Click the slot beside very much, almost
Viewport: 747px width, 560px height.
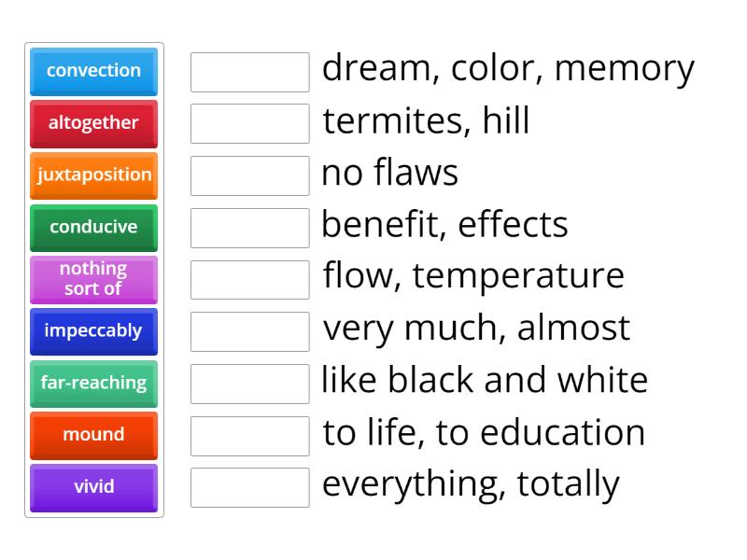click(248, 329)
